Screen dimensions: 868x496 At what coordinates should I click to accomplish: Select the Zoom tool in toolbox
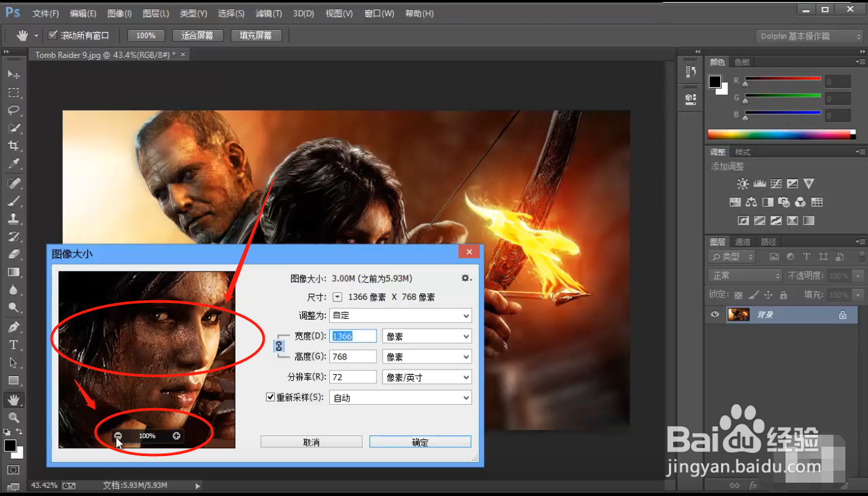(x=13, y=418)
